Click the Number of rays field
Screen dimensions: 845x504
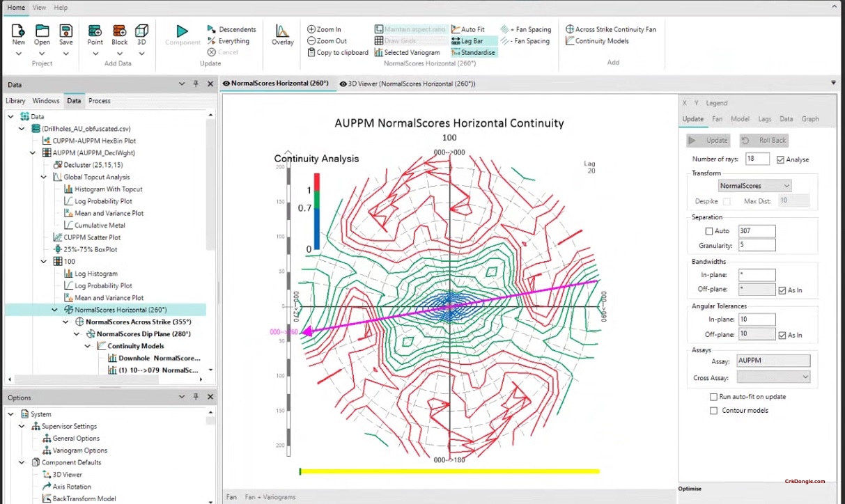757,159
